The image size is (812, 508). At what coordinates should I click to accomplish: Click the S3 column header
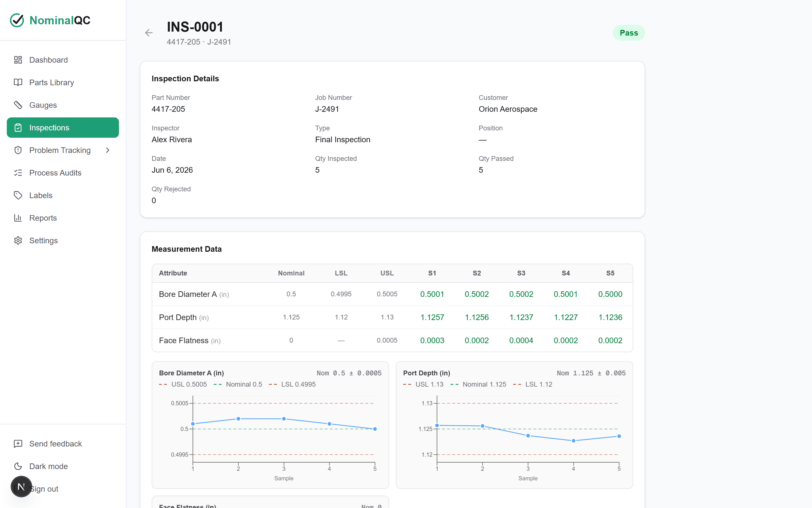click(x=521, y=273)
